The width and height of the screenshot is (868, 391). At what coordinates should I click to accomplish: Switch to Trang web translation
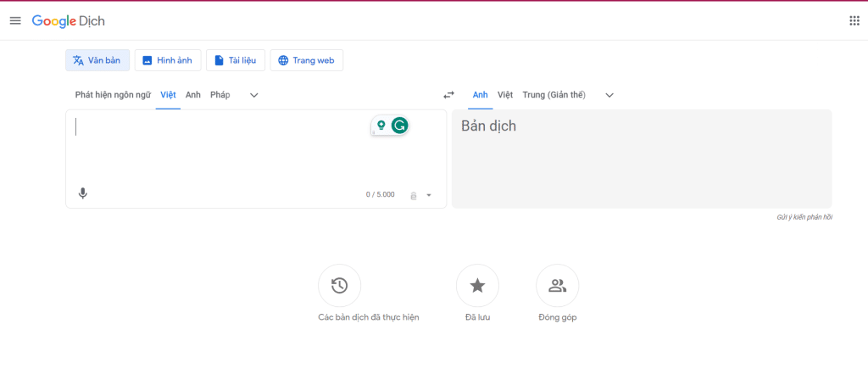306,60
